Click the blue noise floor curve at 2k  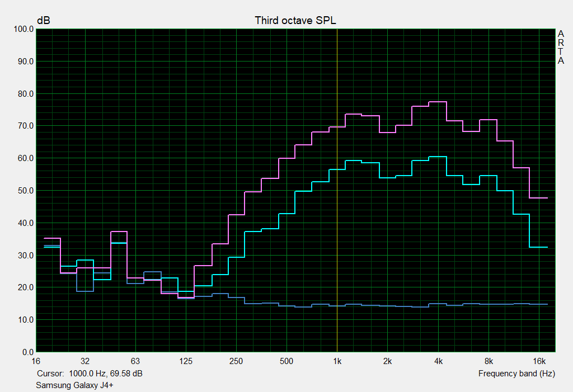[x=387, y=306]
